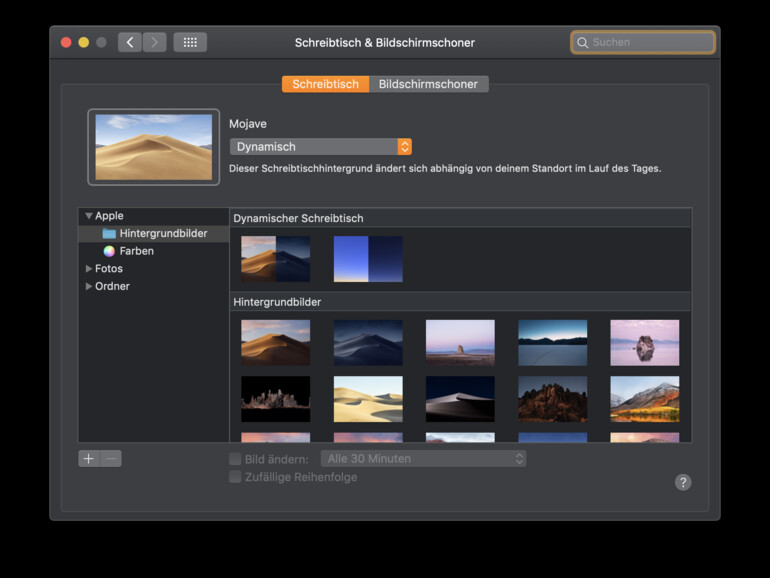Show all preferences grid icon
Screen dimensions: 770x578
pos(190,42)
